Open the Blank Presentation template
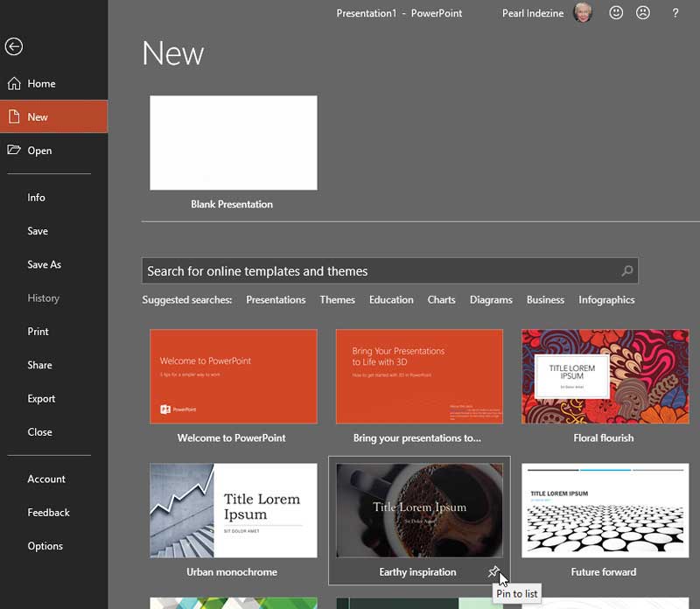This screenshot has height=609, width=700. point(232,143)
